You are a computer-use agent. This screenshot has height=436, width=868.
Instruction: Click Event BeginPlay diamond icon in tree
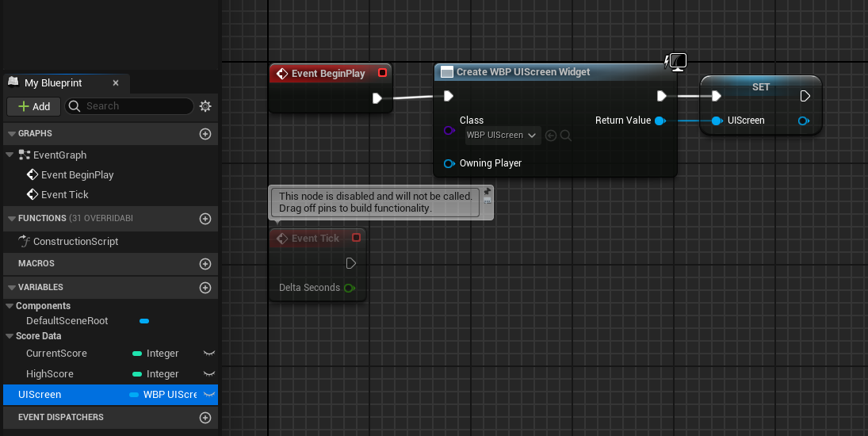tap(33, 175)
